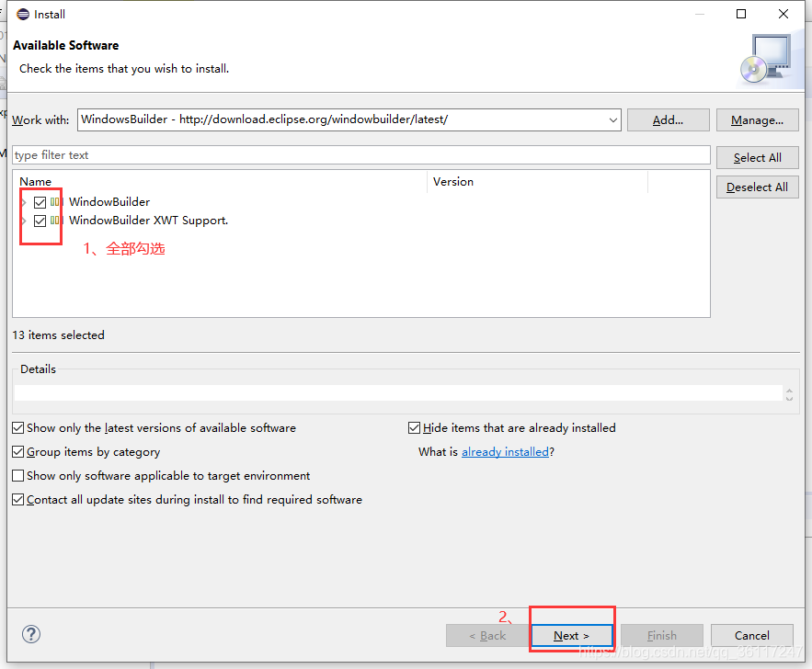Select the WindowBuilder XWT Support row text
Image resolution: width=812 pixels, height=669 pixels.
pyautogui.click(x=149, y=221)
